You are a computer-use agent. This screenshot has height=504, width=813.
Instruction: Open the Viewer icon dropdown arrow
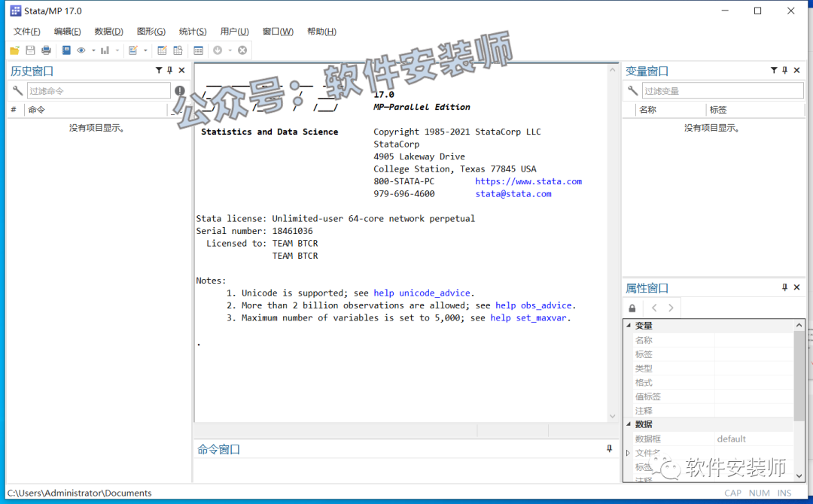(x=93, y=50)
